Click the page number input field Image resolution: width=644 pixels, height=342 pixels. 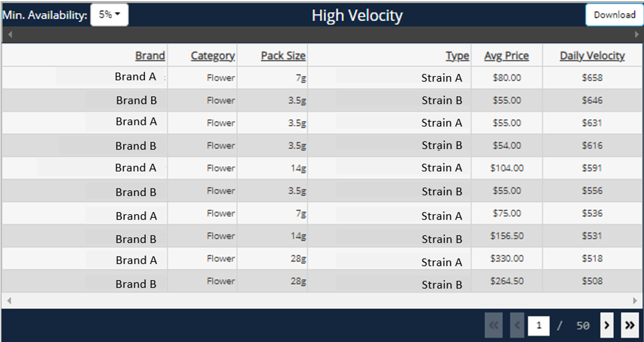click(539, 325)
